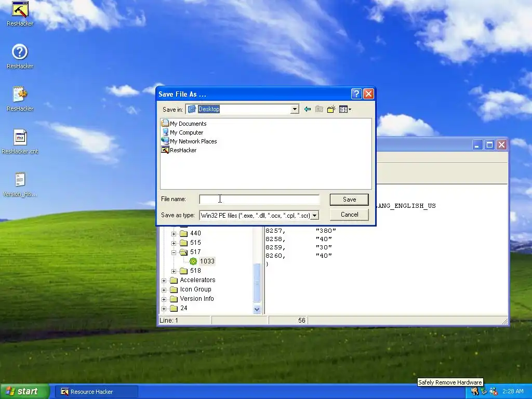Open the Version_His text file icon
The image size is (532, 399).
pyautogui.click(x=20, y=180)
